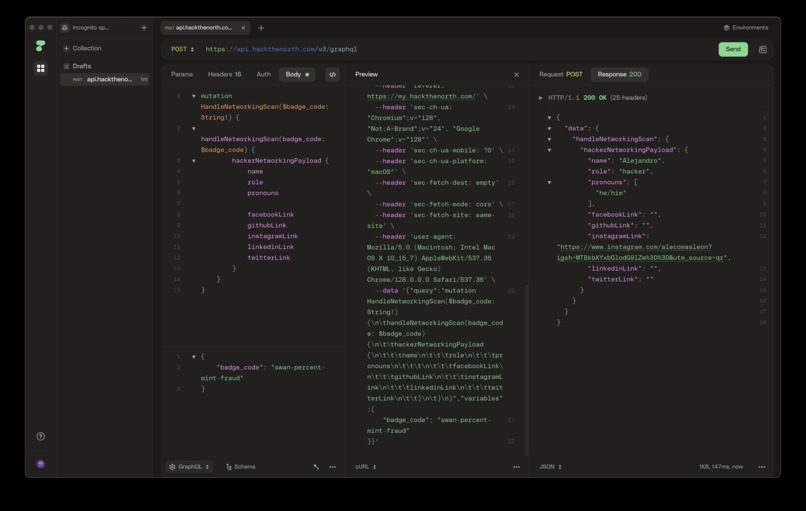The image size is (806, 511).
Task: Collapse the variables JSON fold arrow
Action: click(x=194, y=357)
